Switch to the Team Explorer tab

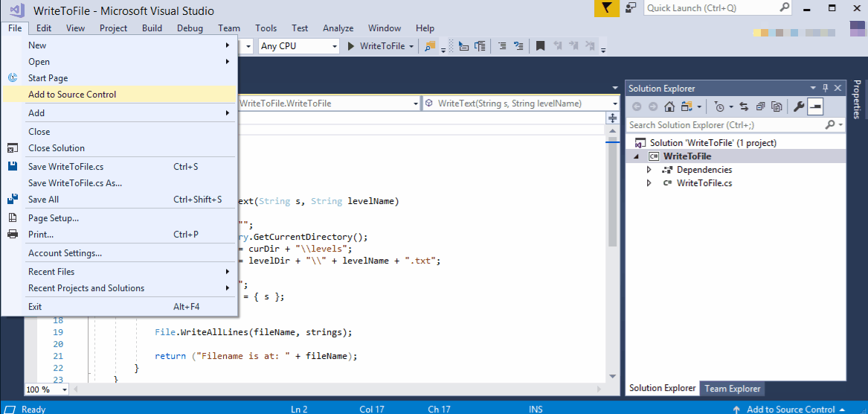coord(733,389)
